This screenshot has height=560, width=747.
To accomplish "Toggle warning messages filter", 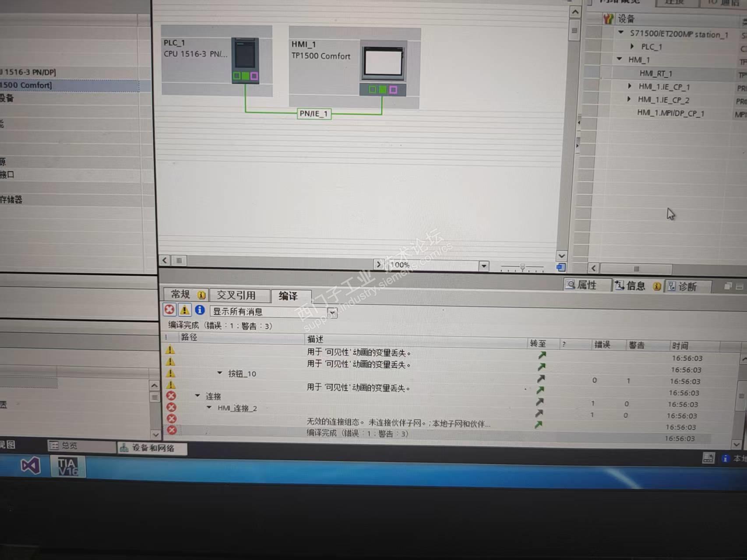I will (x=185, y=310).
